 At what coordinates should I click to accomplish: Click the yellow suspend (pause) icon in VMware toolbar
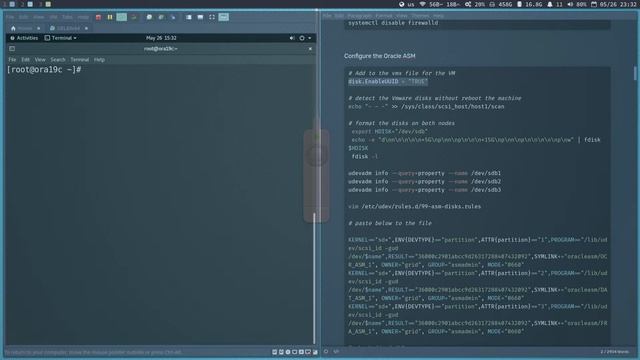(x=110, y=17)
